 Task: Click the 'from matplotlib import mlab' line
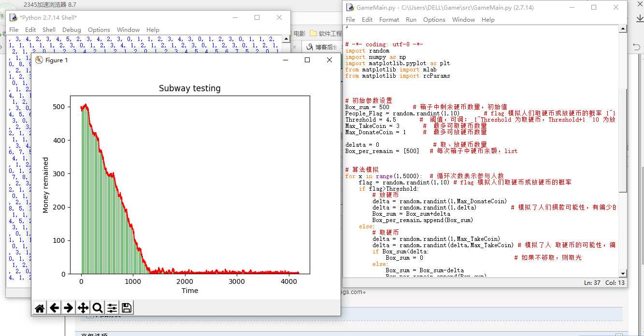[x=391, y=70]
